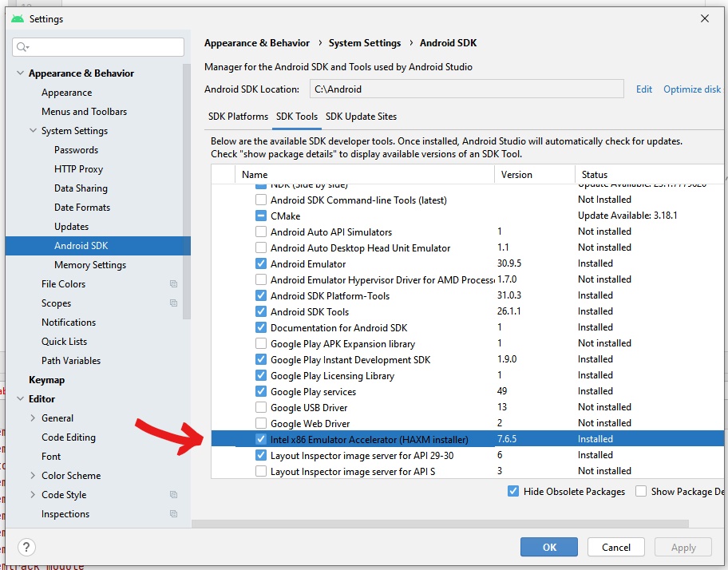The height and width of the screenshot is (570, 728).
Task: Click the Optimize disk space link
Action: point(693,89)
